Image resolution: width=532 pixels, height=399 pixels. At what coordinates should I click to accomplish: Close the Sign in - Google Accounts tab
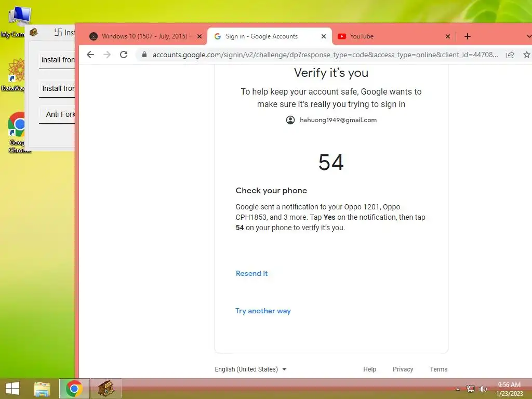click(x=324, y=36)
